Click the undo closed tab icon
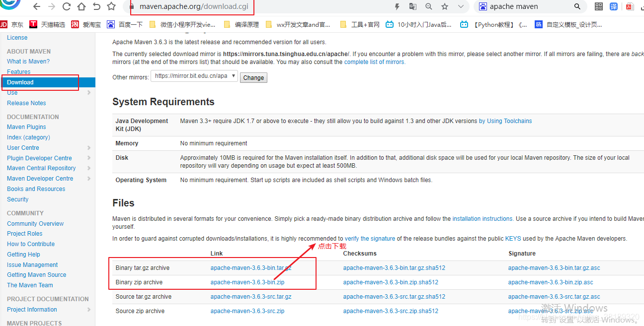644x326 pixels. tap(96, 7)
